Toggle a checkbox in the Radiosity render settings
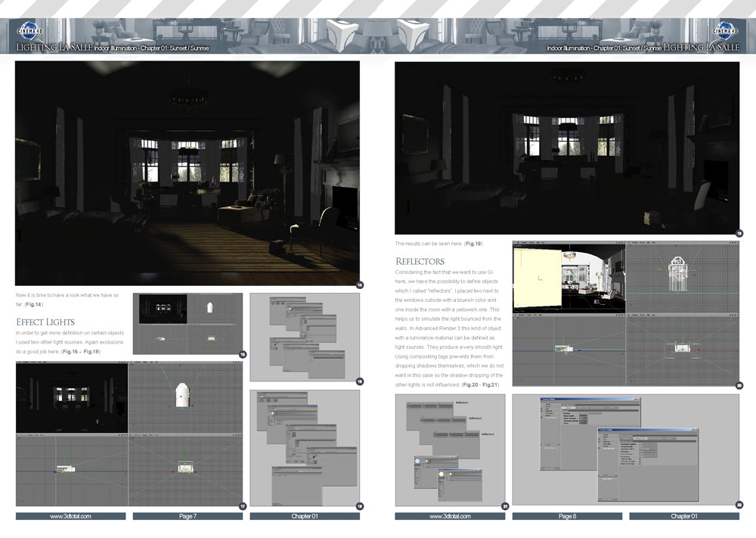The image size is (756, 538). [639, 459]
